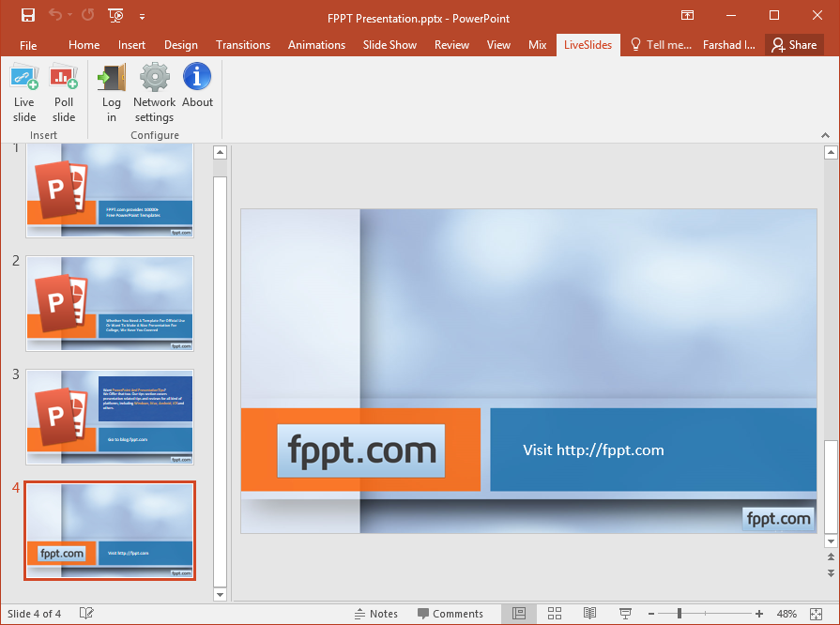Select slide 2 thumbnail
Screen dimensions: 840x625
110,303
